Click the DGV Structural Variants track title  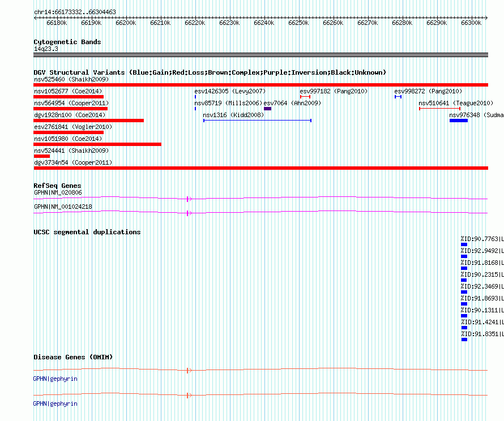coord(210,72)
